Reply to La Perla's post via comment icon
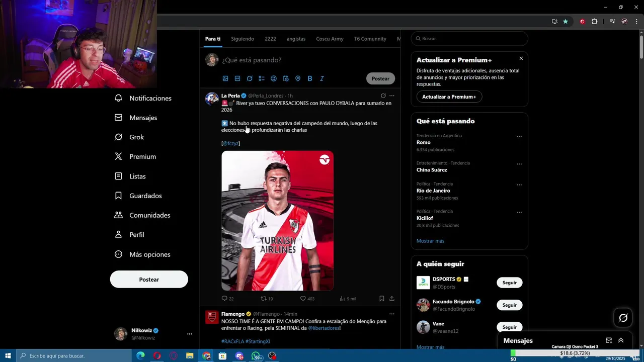The image size is (644, 362). [225, 298]
